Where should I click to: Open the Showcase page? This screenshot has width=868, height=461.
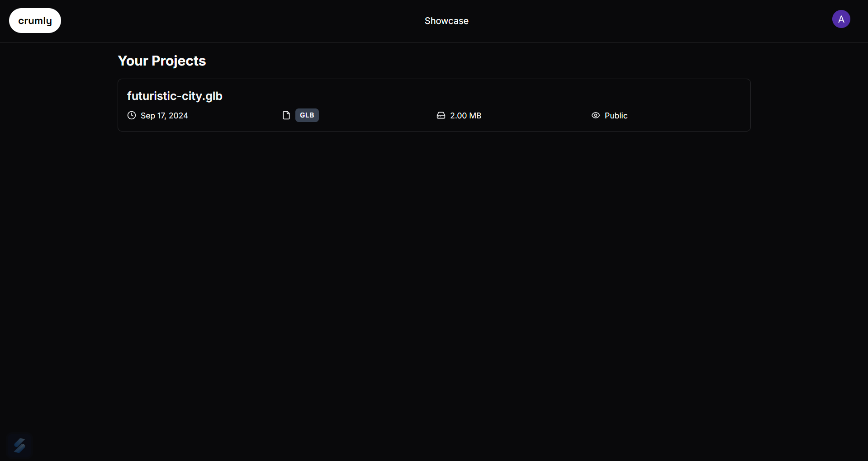pyautogui.click(x=446, y=21)
